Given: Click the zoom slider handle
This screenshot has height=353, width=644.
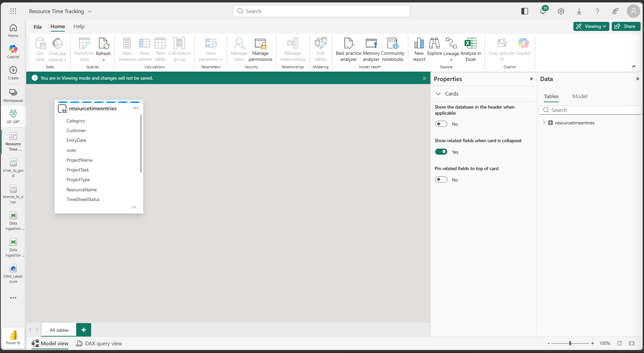Looking at the screenshot, I should click(x=570, y=343).
